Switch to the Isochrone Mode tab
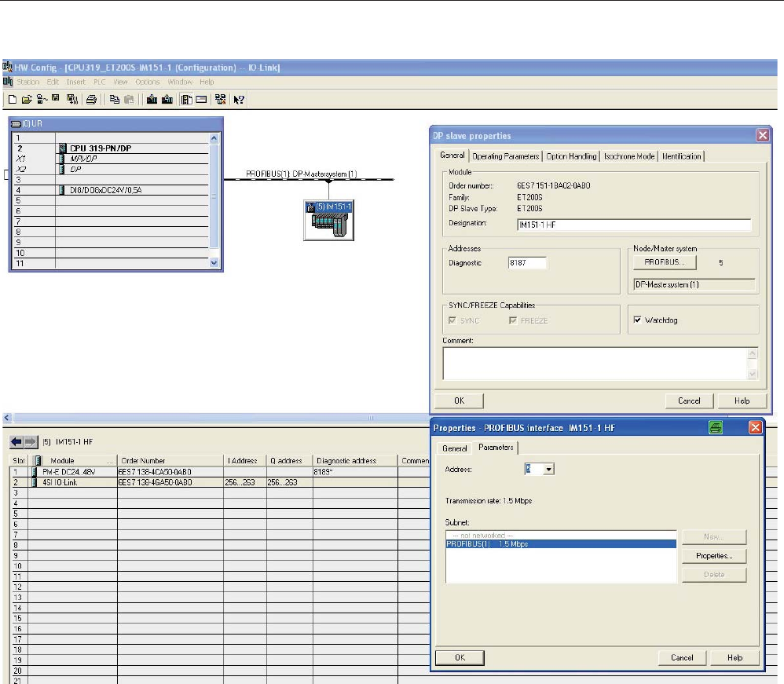Screen dimensions: 784x684 coord(629,156)
